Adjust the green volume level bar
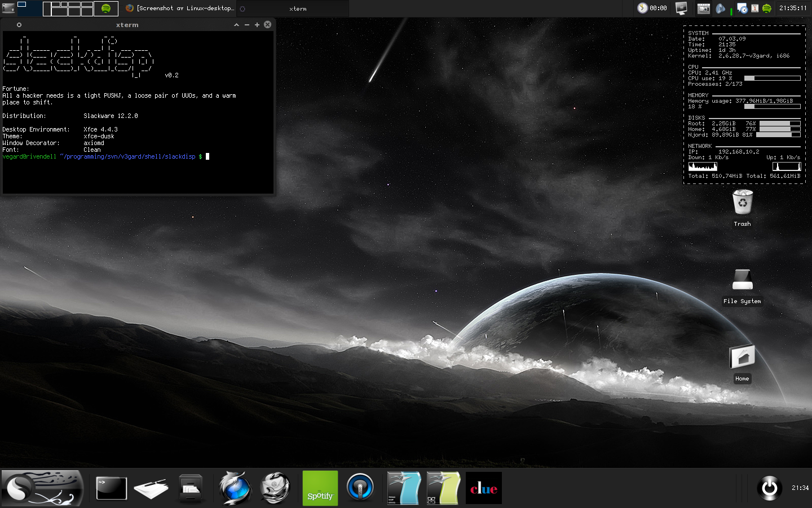Image resolution: width=812 pixels, height=508 pixels. [731, 11]
